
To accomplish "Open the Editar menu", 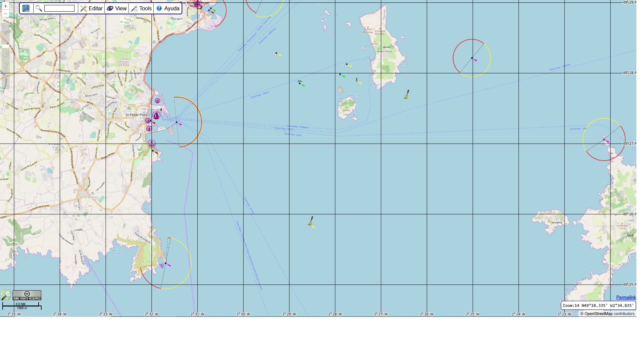I will pos(91,8).
